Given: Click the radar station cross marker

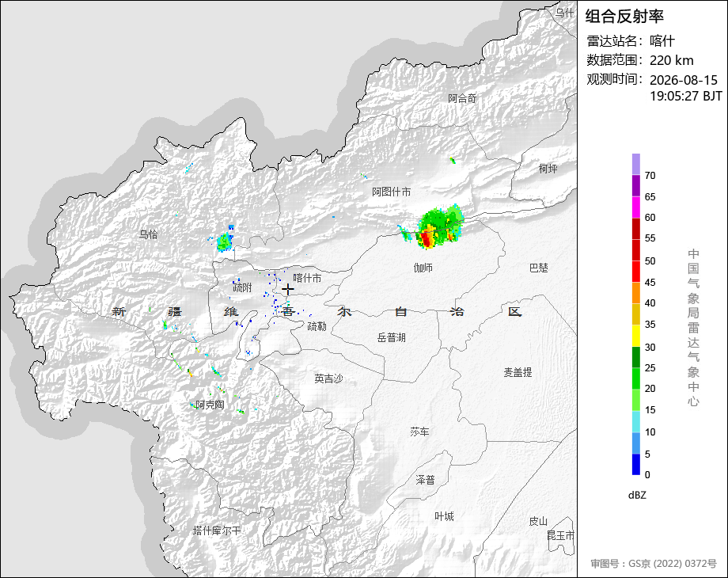Looking at the screenshot, I should pyautogui.click(x=288, y=290).
